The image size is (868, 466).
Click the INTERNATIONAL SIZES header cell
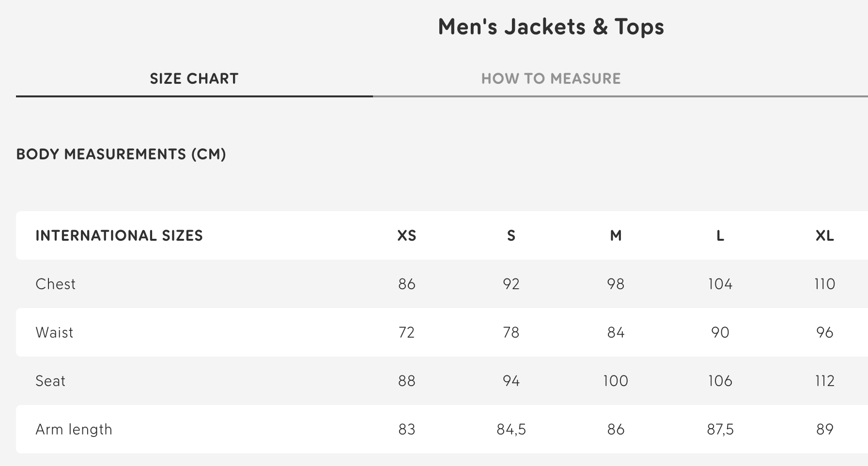(119, 236)
